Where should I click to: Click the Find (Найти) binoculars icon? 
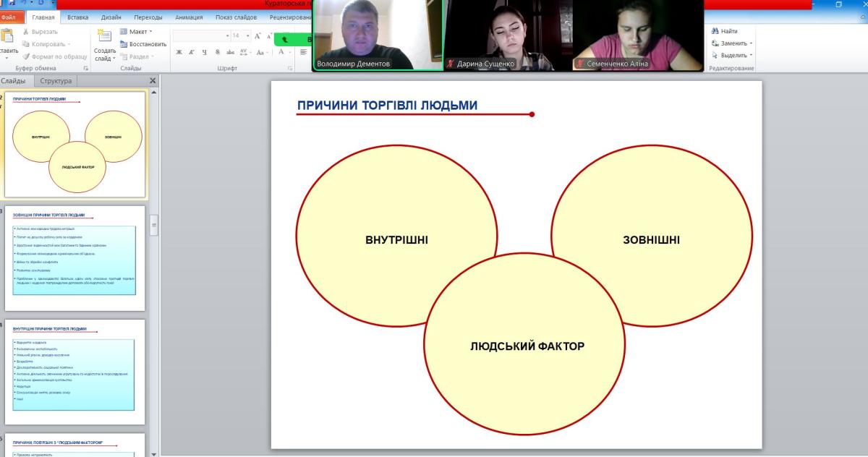(715, 31)
